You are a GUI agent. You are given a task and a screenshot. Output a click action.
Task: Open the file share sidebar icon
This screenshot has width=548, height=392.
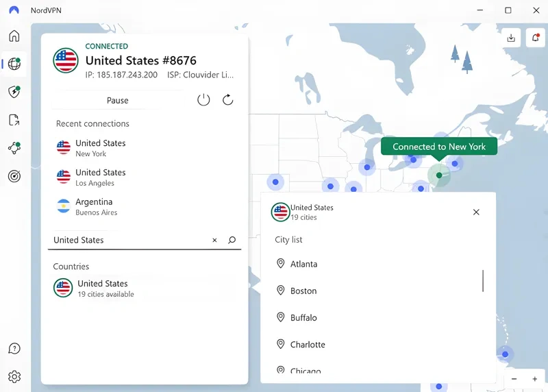[14, 120]
